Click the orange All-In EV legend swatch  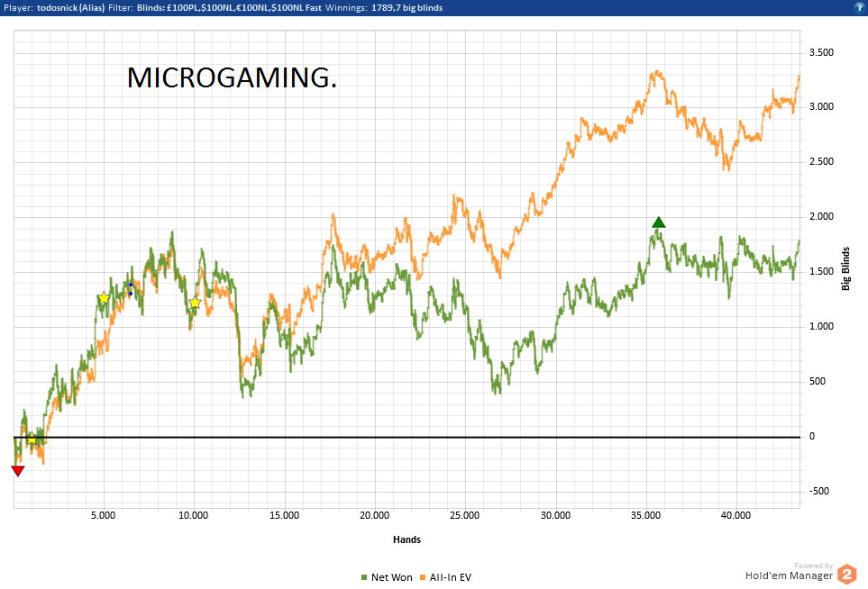pyautogui.click(x=423, y=577)
